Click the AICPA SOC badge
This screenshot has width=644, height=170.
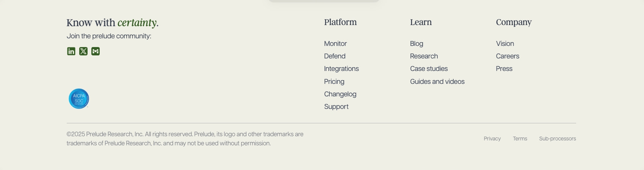click(x=79, y=99)
